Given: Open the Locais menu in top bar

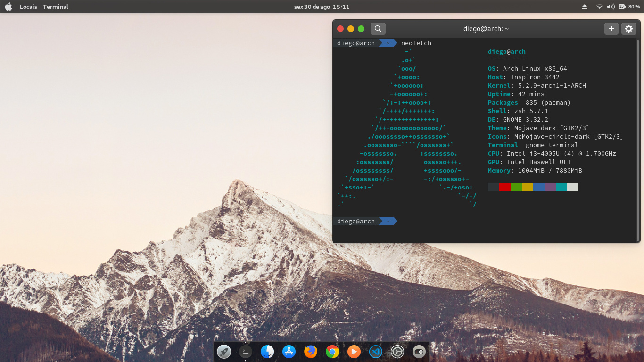Looking at the screenshot, I should click(28, 7).
